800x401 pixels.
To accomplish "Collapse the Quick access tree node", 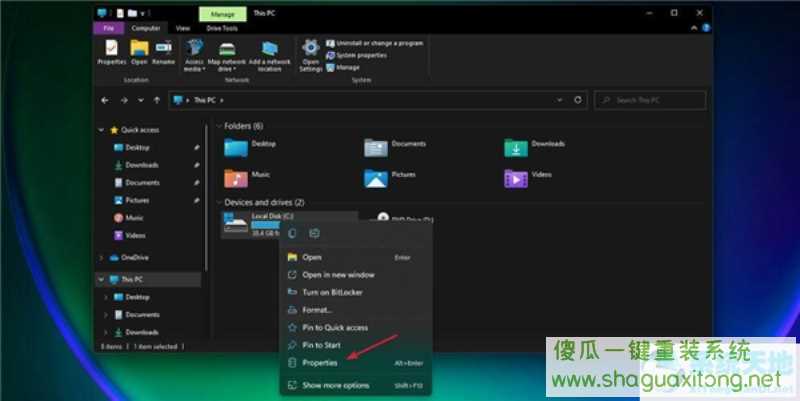I will pos(101,130).
